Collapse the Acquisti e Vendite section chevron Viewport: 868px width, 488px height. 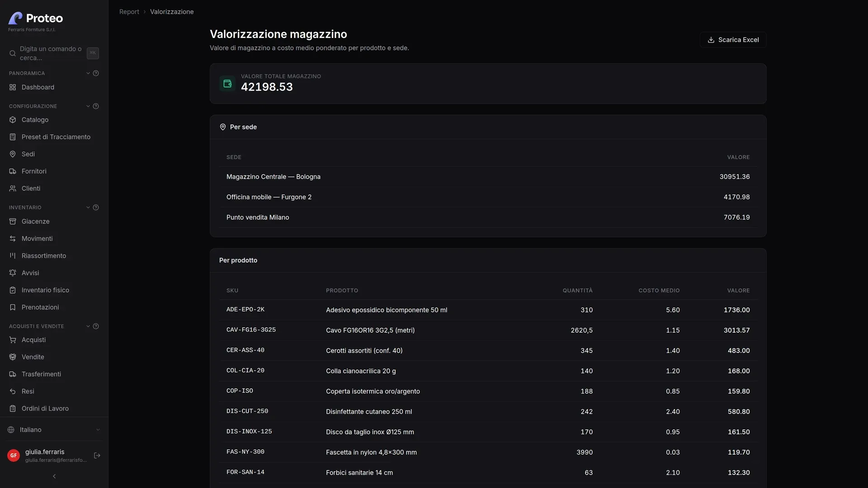[x=88, y=326]
